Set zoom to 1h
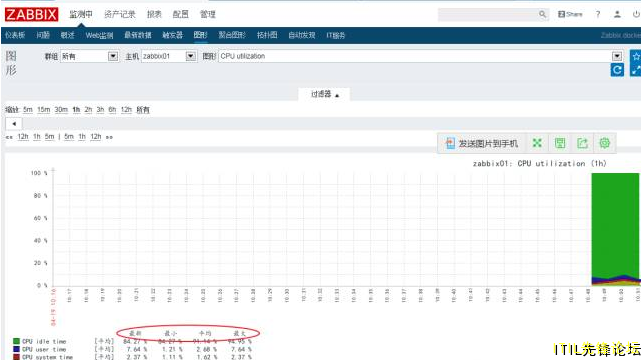The image size is (641, 360). 76,110
